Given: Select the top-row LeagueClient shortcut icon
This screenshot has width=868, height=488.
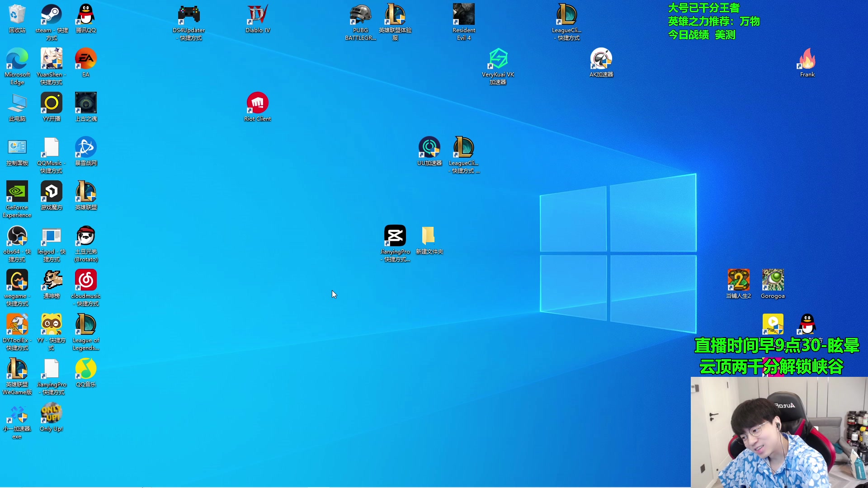Looking at the screenshot, I should point(567,22).
